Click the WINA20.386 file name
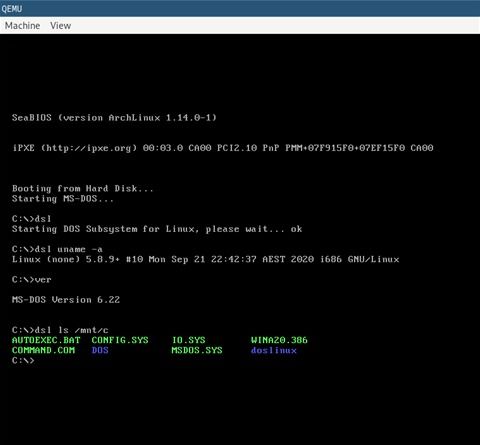This screenshot has height=445, width=480. [x=279, y=340]
